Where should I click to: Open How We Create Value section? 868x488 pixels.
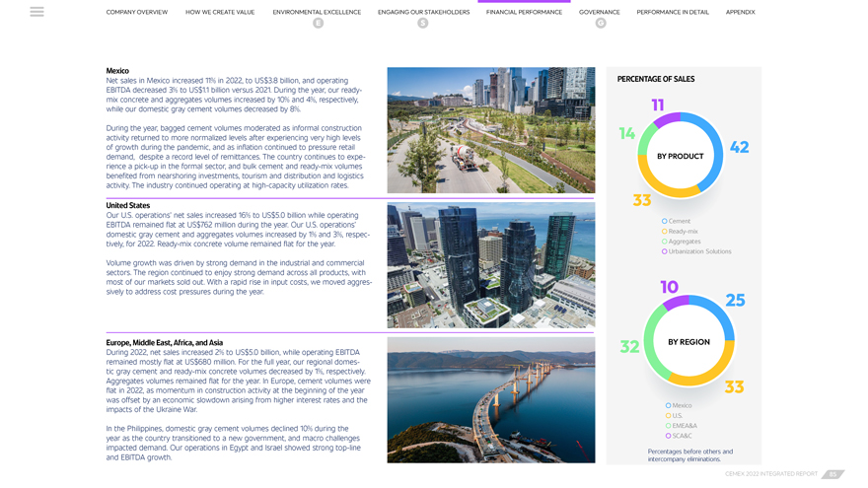coord(220,12)
